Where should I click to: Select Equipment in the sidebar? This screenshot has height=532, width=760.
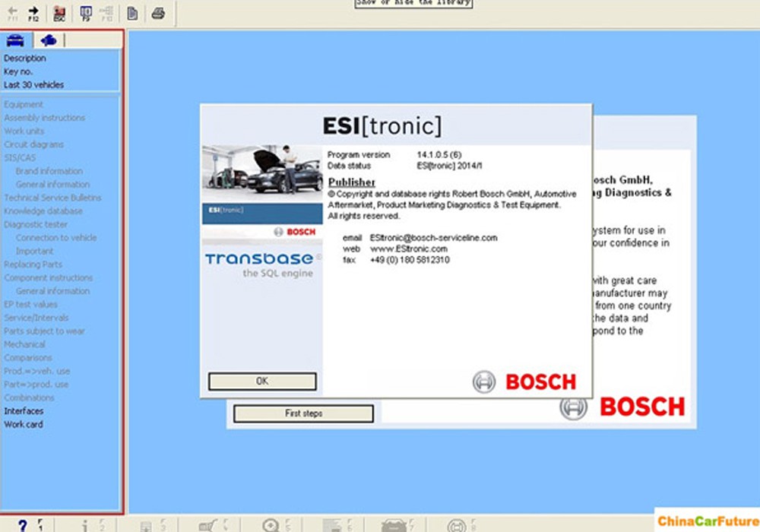pyautogui.click(x=24, y=104)
